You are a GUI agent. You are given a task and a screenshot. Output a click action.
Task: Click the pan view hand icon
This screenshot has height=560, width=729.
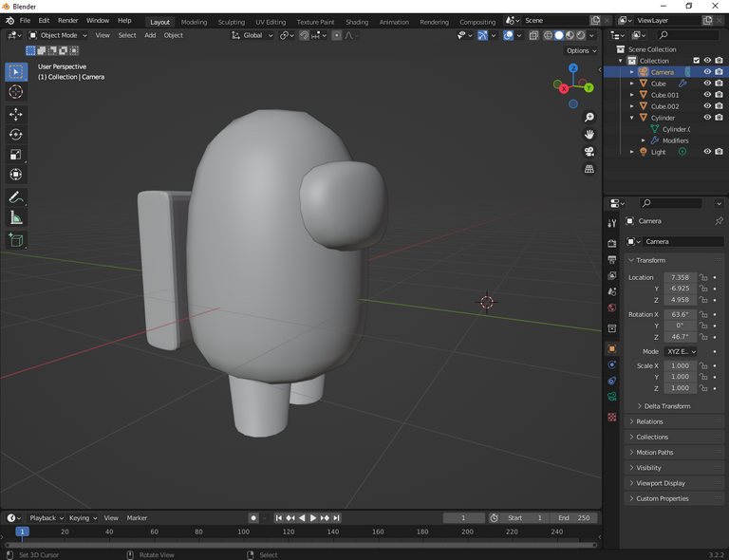(589, 135)
